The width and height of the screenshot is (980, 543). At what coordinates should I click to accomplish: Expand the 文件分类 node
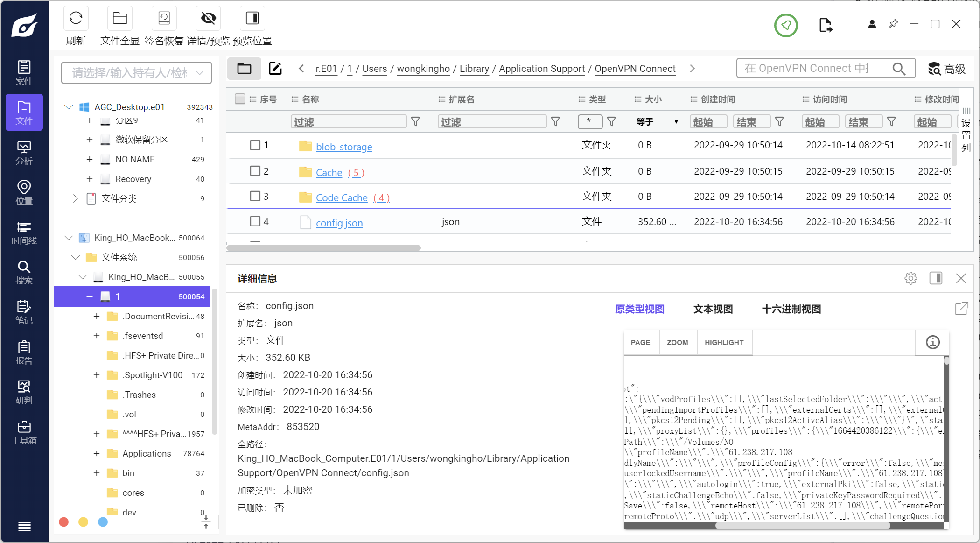pyautogui.click(x=75, y=198)
